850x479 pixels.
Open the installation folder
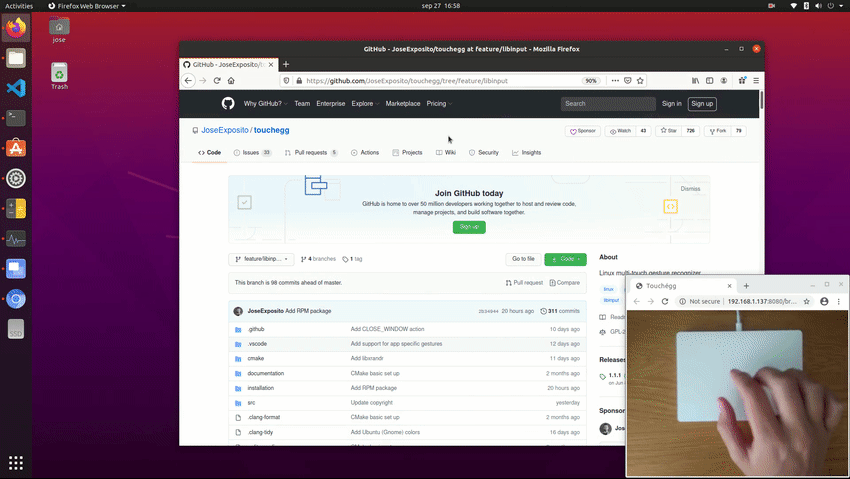pyautogui.click(x=261, y=388)
